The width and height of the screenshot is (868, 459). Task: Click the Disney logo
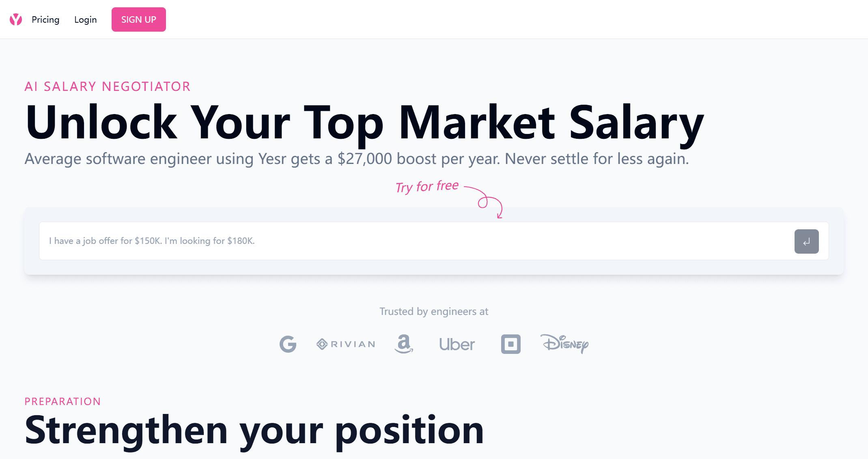(564, 344)
